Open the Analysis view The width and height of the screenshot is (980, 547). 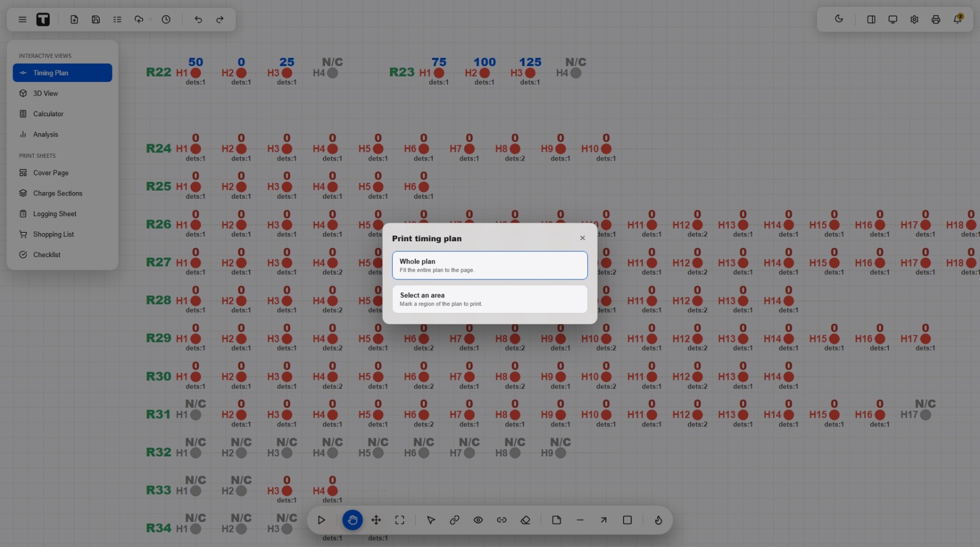[62, 134]
